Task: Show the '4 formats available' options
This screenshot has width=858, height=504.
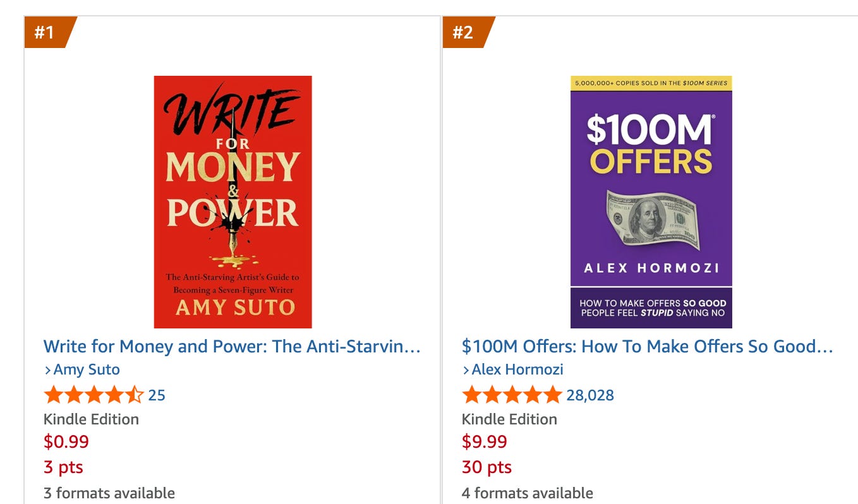Action: click(x=528, y=493)
